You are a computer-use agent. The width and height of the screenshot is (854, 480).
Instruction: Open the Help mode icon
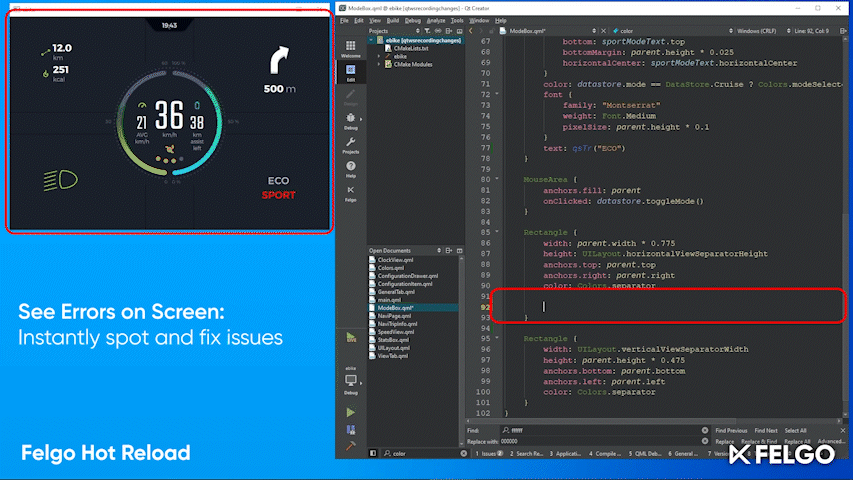pos(351,168)
